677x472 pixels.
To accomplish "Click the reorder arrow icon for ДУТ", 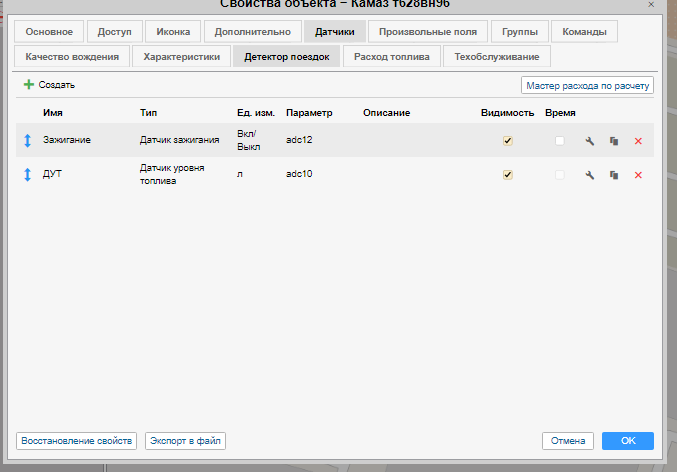I will [28, 175].
